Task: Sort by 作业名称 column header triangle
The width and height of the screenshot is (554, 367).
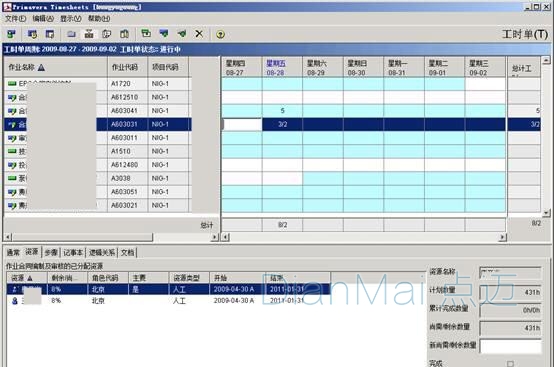Action: point(41,67)
